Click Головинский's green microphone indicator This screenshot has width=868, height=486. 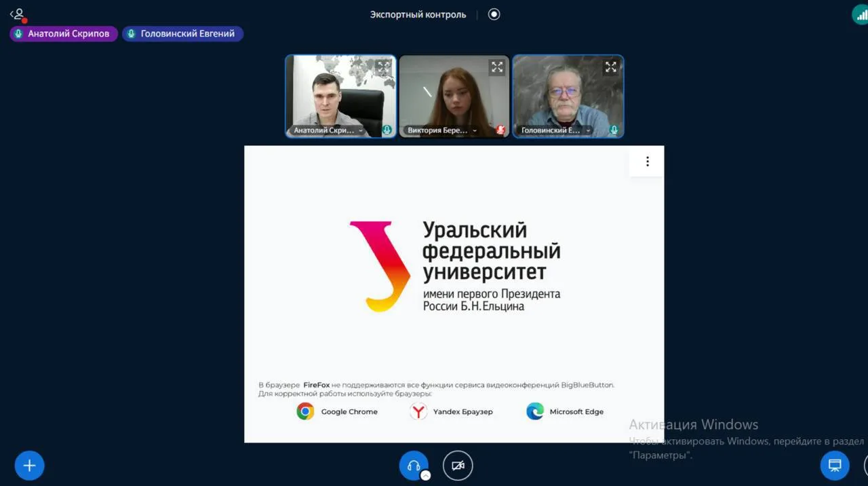(x=614, y=130)
